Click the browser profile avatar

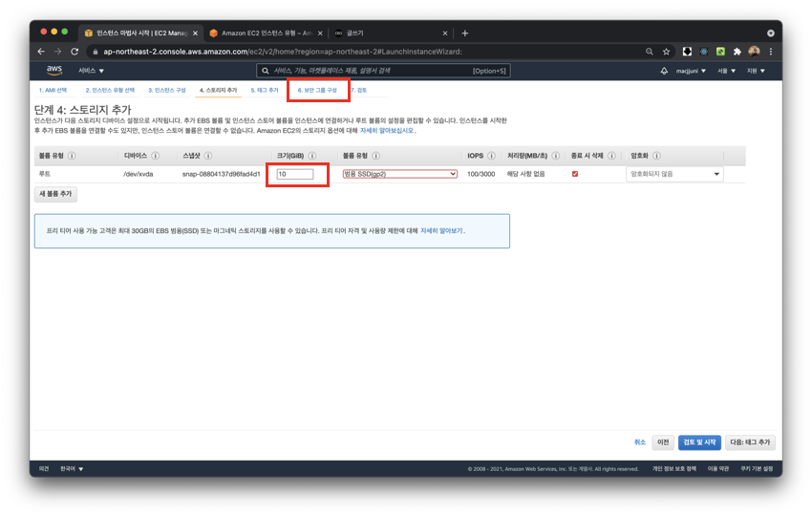pos(754,52)
